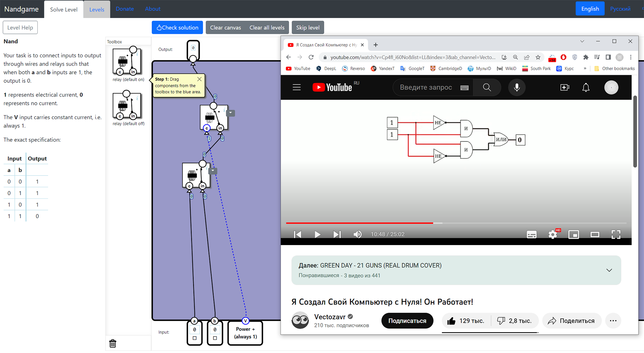Switch to the Levels tab

(x=97, y=9)
